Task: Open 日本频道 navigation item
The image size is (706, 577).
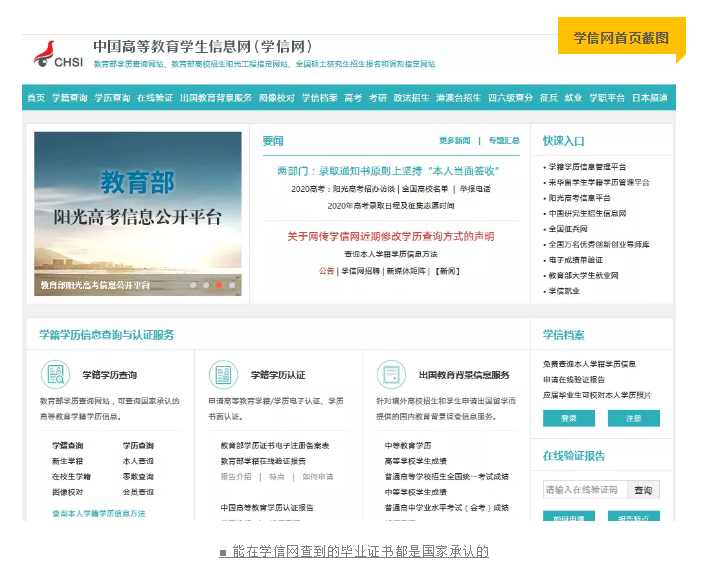Action: [650, 98]
